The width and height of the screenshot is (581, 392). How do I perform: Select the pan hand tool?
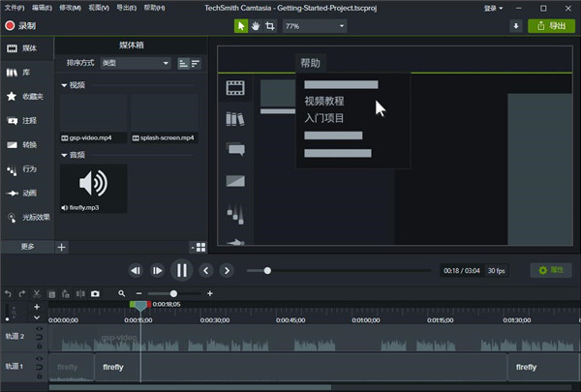click(254, 26)
